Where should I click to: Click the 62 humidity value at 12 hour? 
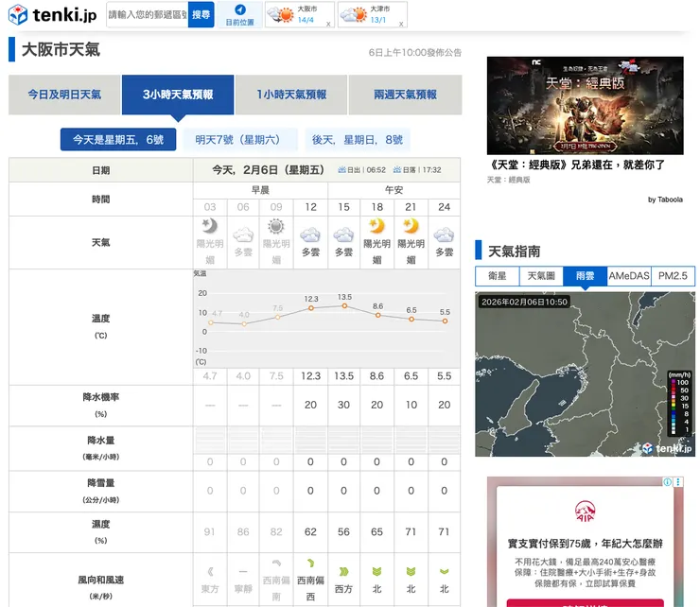[310, 531]
